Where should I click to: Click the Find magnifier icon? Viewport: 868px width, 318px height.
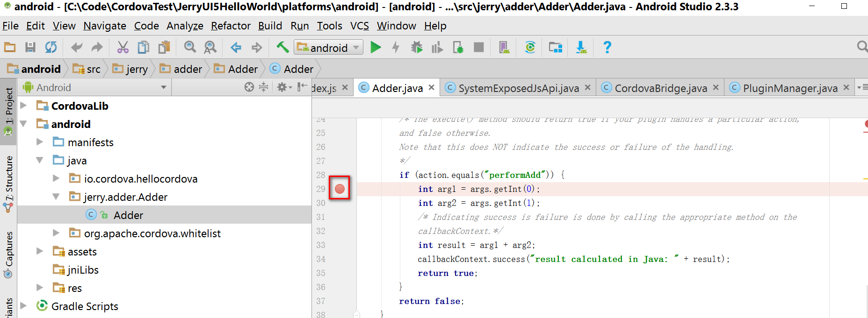[190, 47]
